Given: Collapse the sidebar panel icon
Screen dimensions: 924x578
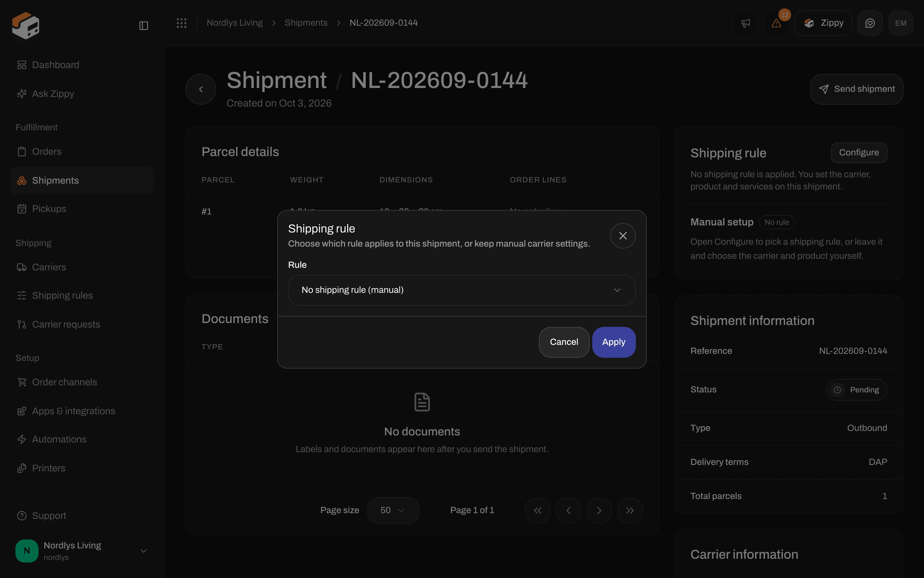Looking at the screenshot, I should click(x=143, y=26).
